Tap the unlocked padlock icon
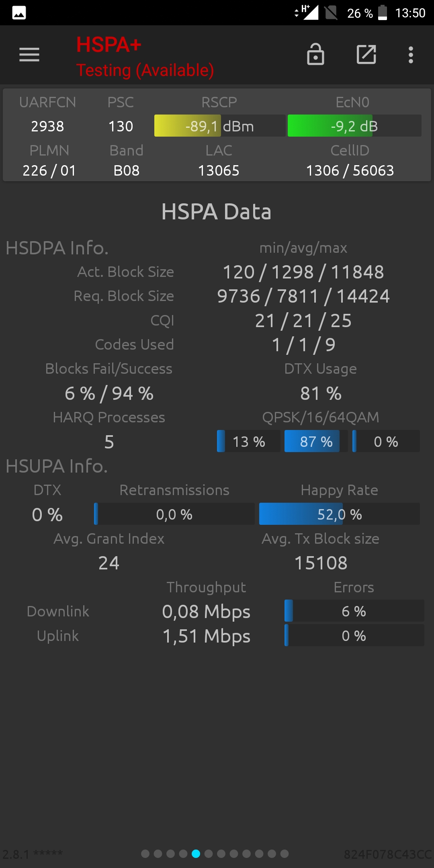434x868 pixels. (x=315, y=54)
